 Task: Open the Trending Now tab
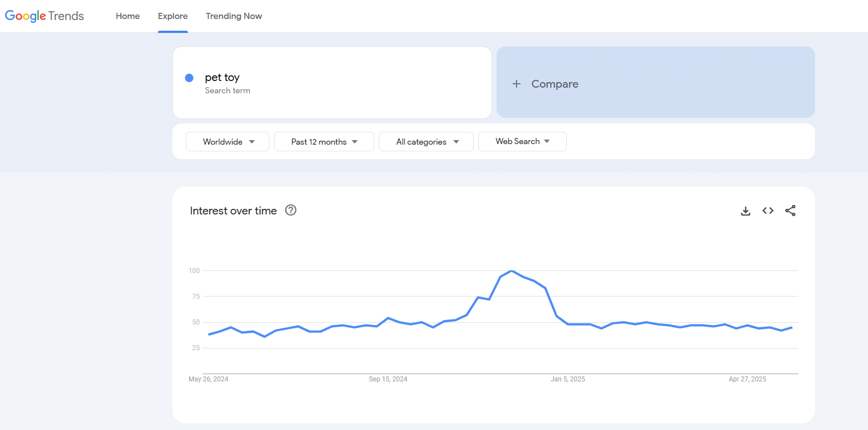click(234, 16)
